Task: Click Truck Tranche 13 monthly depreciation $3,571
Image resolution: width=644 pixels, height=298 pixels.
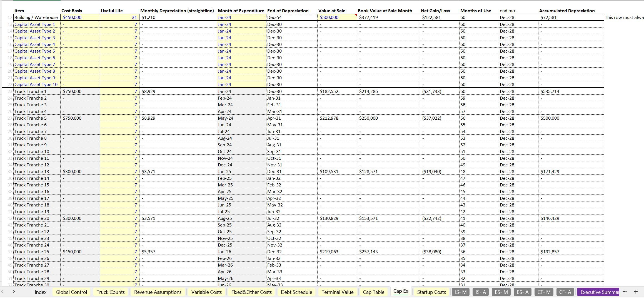Action: click(178, 171)
